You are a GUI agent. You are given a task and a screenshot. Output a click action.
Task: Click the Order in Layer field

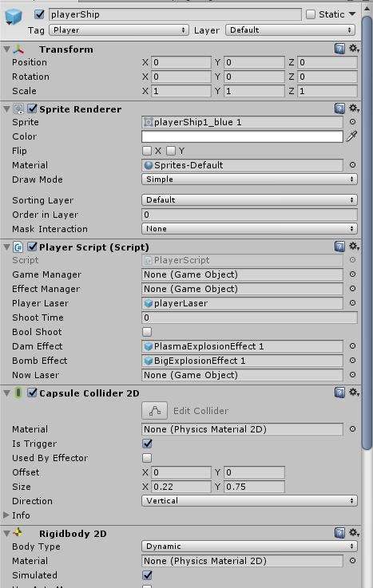(249, 215)
